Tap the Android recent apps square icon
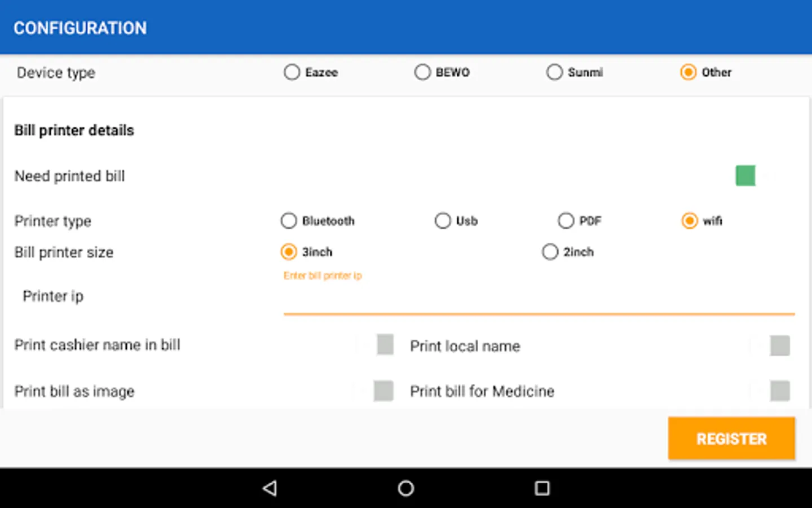Image resolution: width=812 pixels, height=508 pixels. (x=542, y=488)
